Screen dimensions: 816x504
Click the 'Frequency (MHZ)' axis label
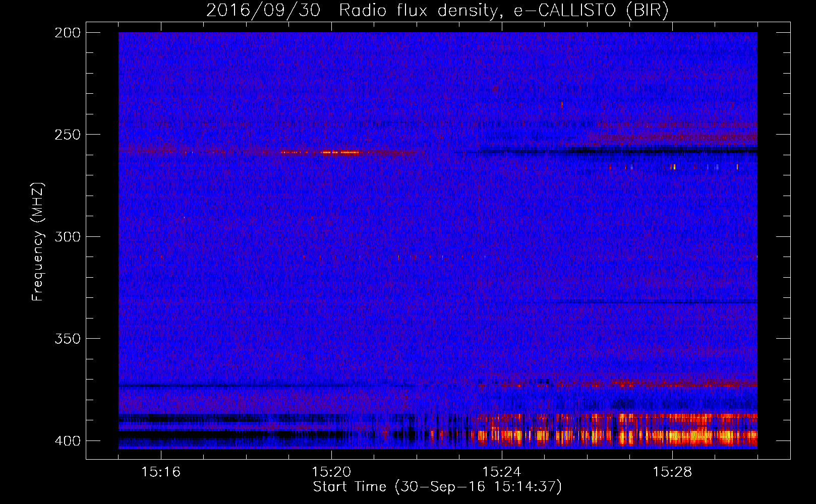click(38, 241)
